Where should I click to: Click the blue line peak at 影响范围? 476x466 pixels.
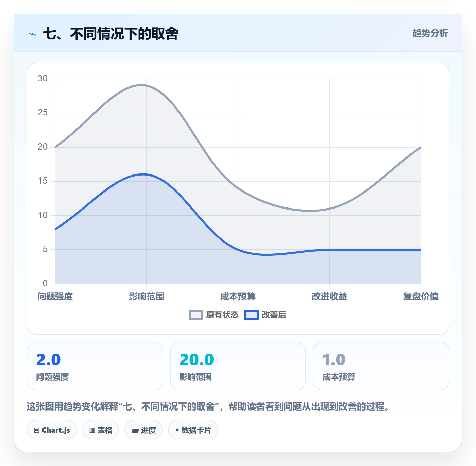[x=147, y=174]
